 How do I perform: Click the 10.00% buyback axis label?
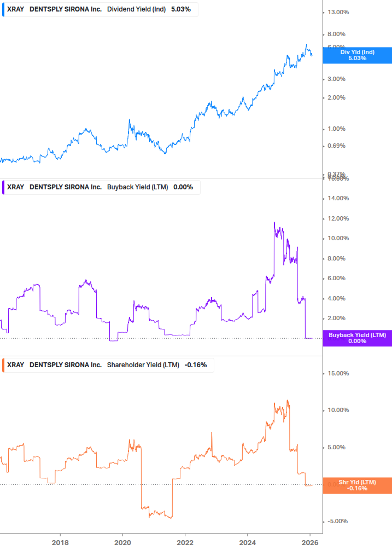coord(338,239)
